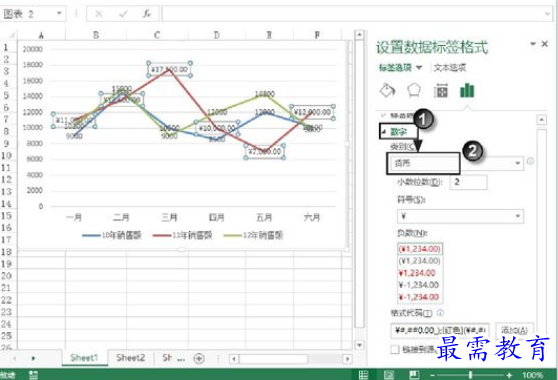
Task: Select row 20 header
Action: coord(6,276)
